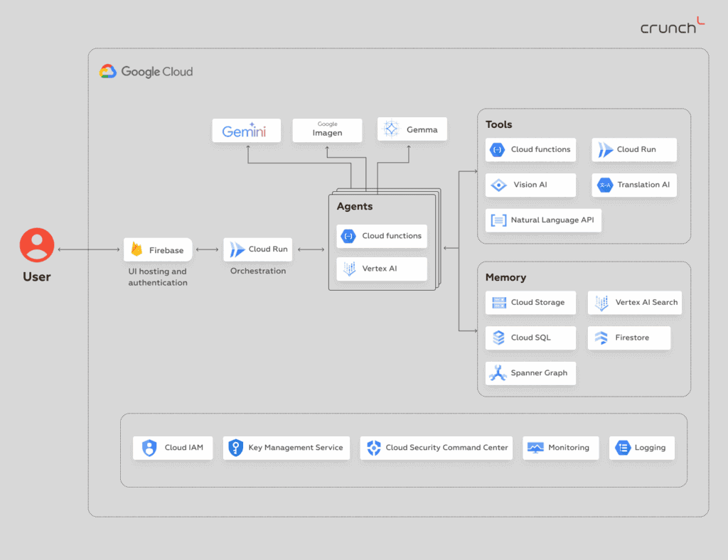Click the Agents heading
This screenshot has height=560, width=728.
coord(355,207)
